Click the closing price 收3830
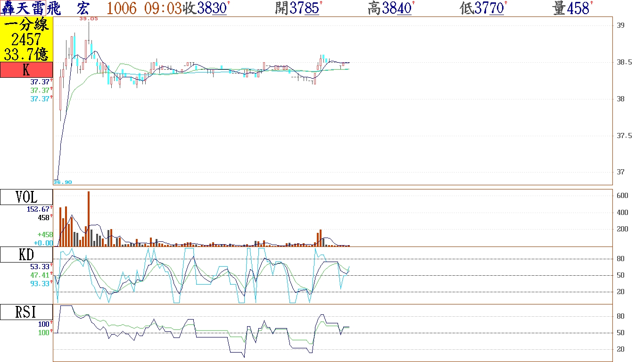The image size is (644, 362). 206,8
